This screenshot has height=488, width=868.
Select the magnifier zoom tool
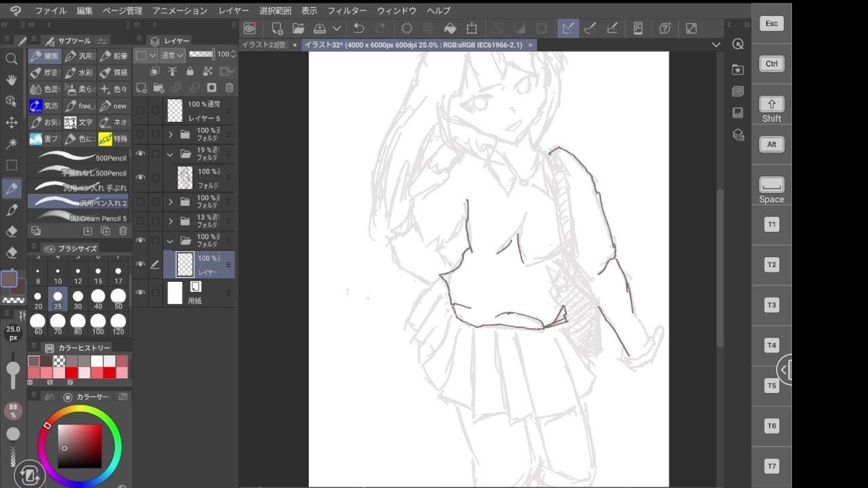12,59
